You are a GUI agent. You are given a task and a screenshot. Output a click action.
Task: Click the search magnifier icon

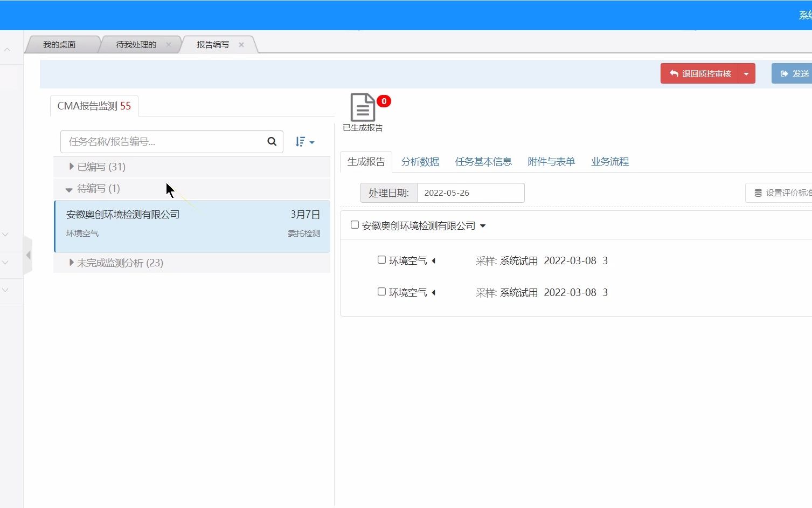point(272,141)
